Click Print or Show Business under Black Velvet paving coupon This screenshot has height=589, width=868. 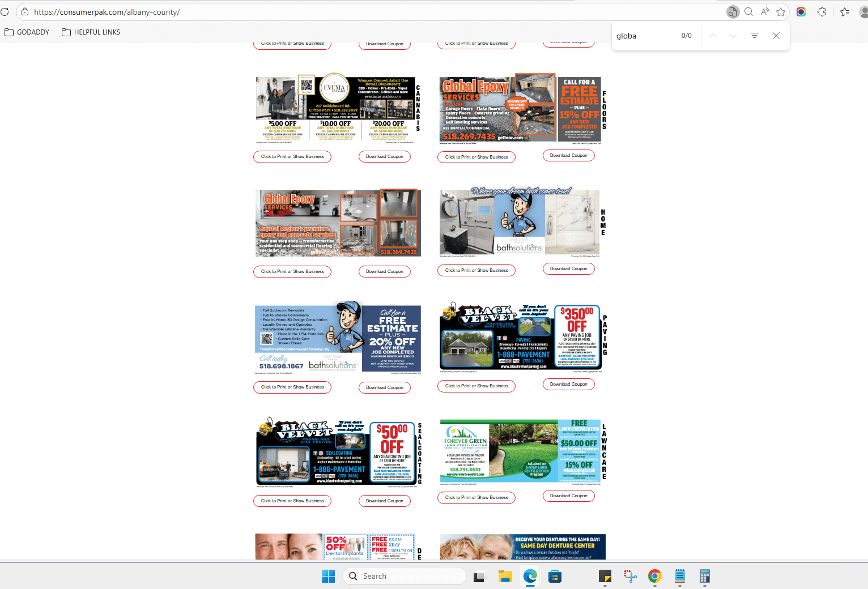click(x=476, y=386)
